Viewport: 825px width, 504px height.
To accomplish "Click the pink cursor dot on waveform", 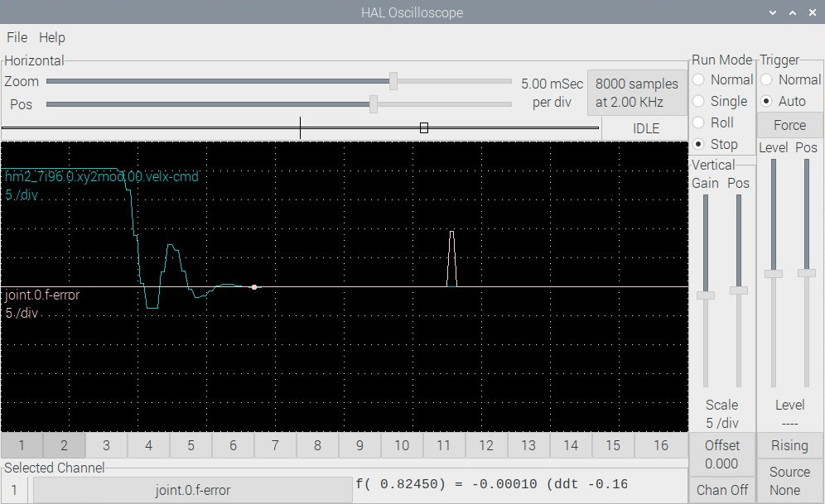I will 254,287.
